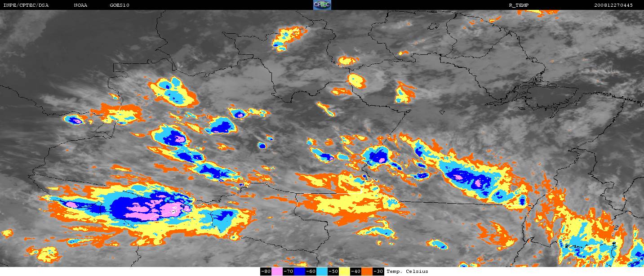Image resolution: width=644 pixels, height=276 pixels.
Task: Click the -80 legend value
Action: coord(266,272)
